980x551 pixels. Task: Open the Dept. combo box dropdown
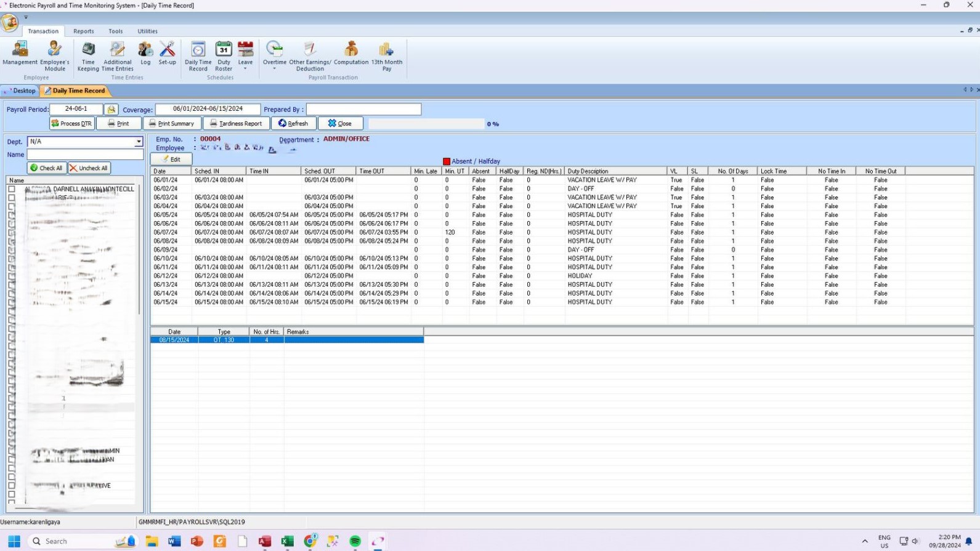[139, 142]
